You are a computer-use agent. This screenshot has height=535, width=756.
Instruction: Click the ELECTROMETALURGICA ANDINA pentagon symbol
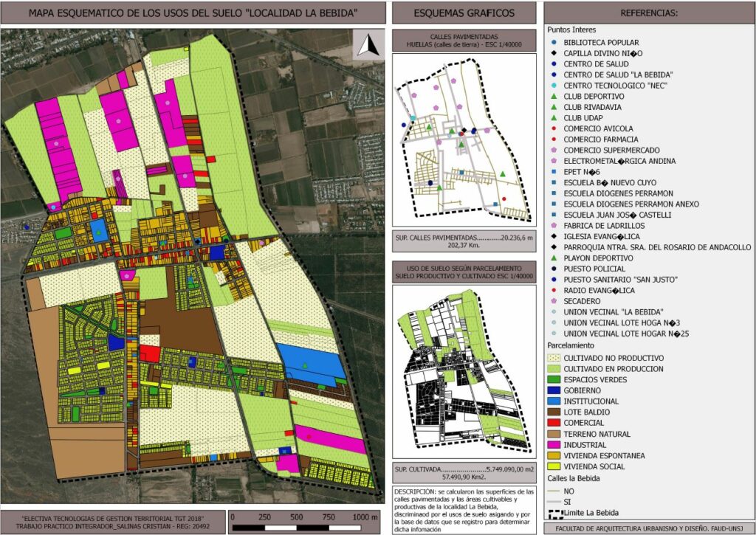554,161
